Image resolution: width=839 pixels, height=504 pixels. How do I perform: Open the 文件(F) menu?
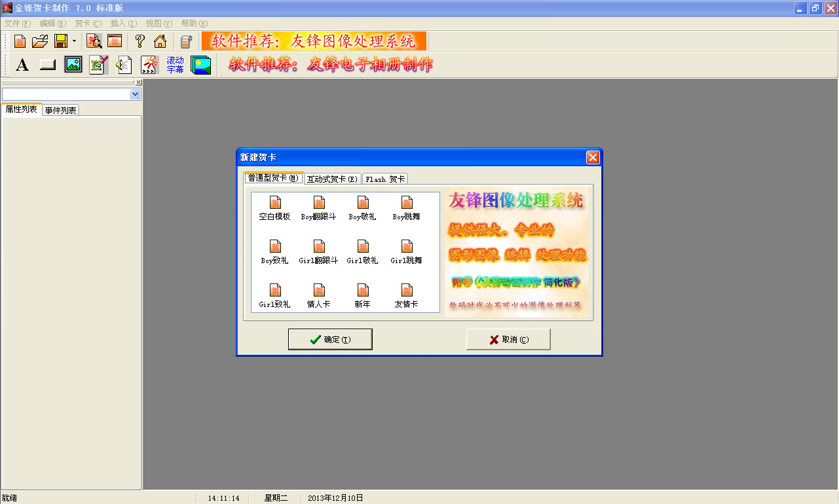click(x=18, y=24)
